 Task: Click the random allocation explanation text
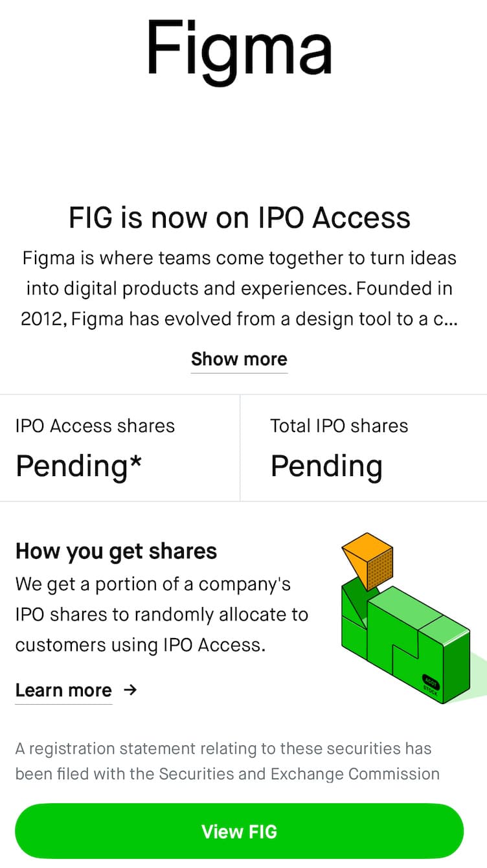162,615
